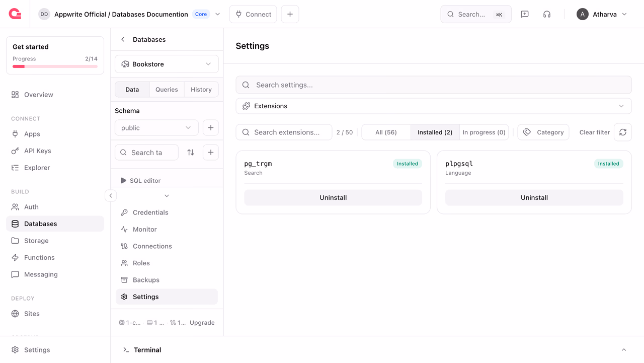Navigate to Auth
The image size is (644, 363).
[55, 207]
